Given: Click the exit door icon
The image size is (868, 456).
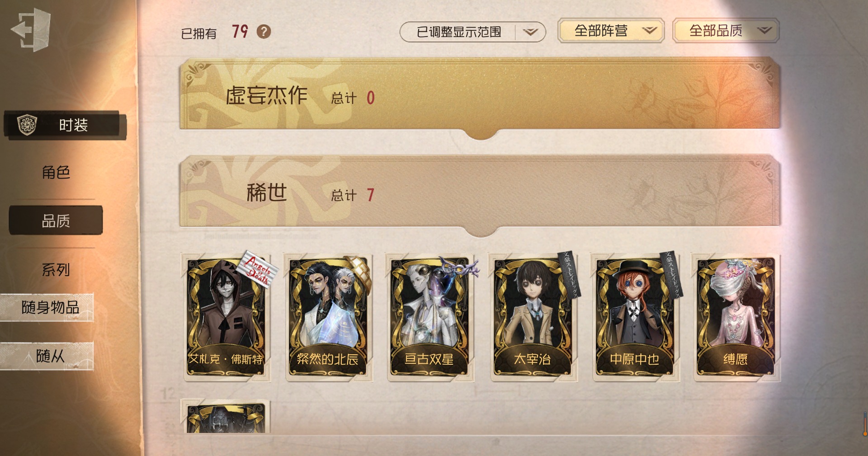Looking at the screenshot, I should pos(31,30).
